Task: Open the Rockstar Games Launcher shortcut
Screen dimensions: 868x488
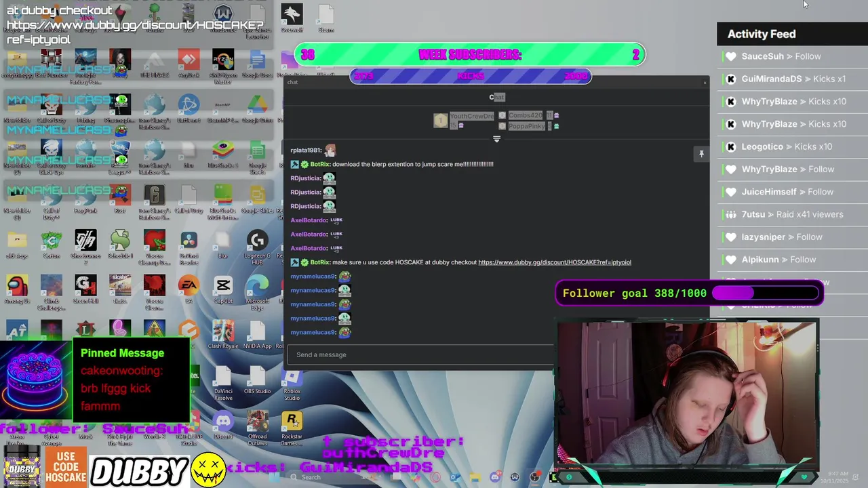Action: click(292, 428)
